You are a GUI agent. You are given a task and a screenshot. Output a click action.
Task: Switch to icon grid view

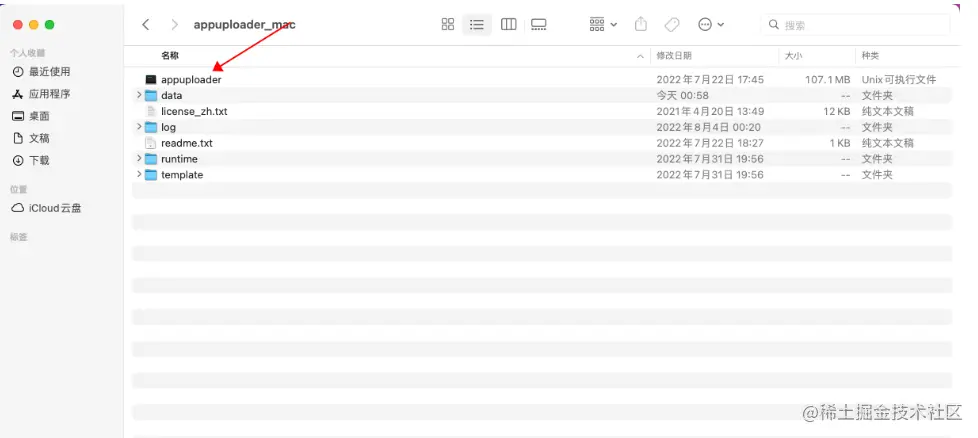tap(448, 24)
